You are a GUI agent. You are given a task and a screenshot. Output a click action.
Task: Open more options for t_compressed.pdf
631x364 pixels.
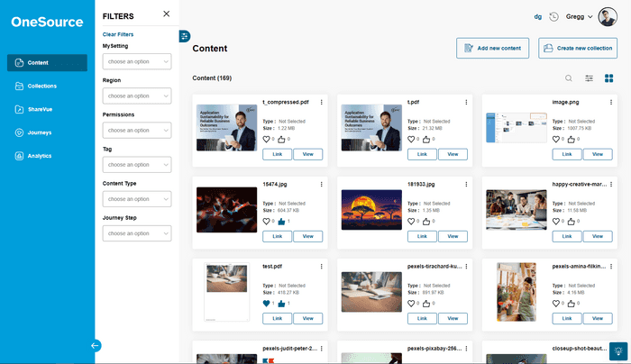point(321,102)
